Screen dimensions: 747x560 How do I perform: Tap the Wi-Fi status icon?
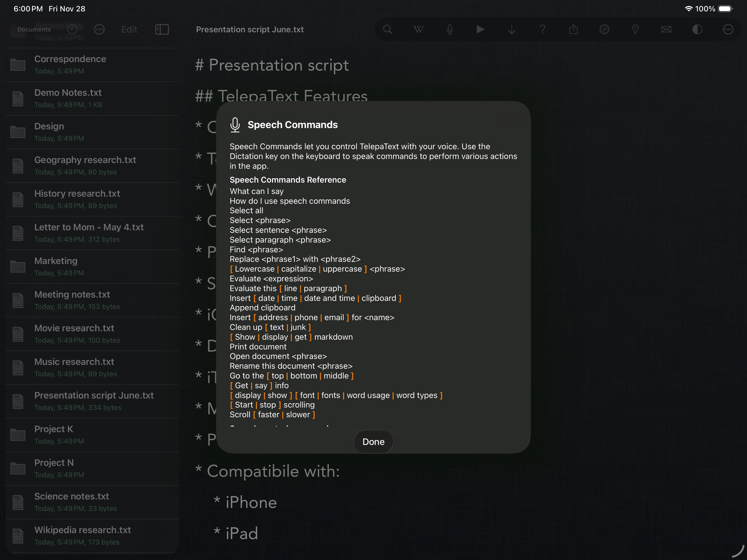click(689, 9)
